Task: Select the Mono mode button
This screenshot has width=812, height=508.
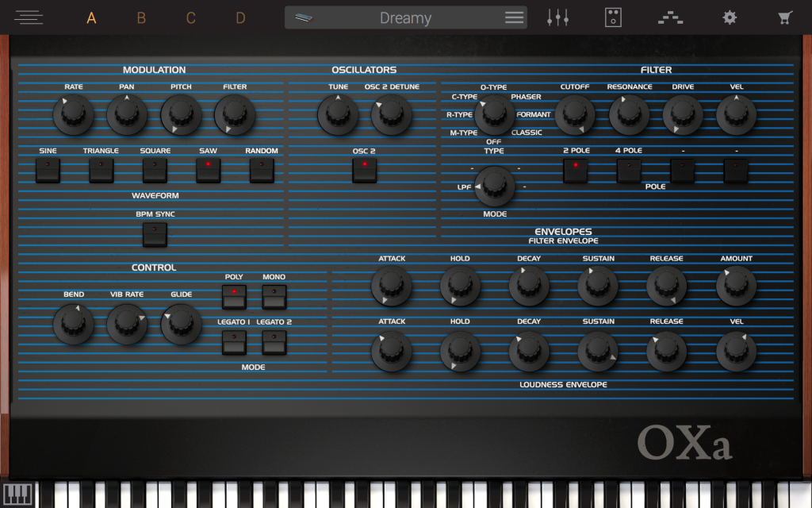Action: pyautogui.click(x=274, y=297)
